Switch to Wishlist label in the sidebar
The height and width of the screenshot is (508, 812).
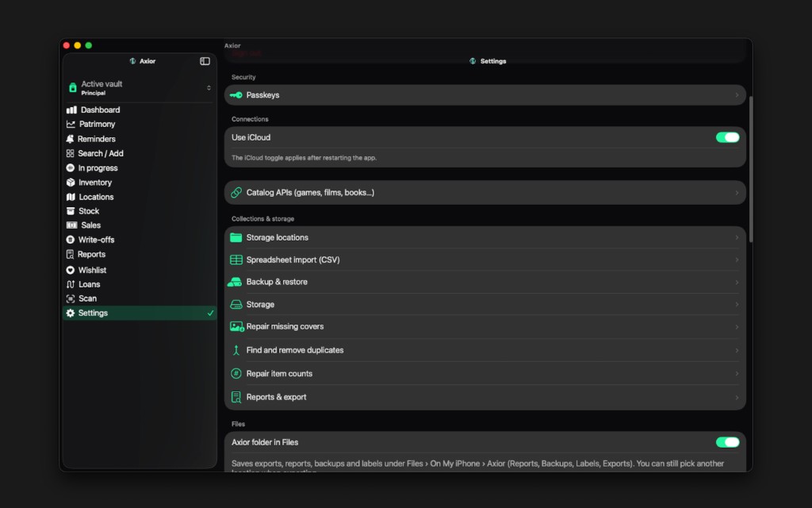tap(92, 270)
